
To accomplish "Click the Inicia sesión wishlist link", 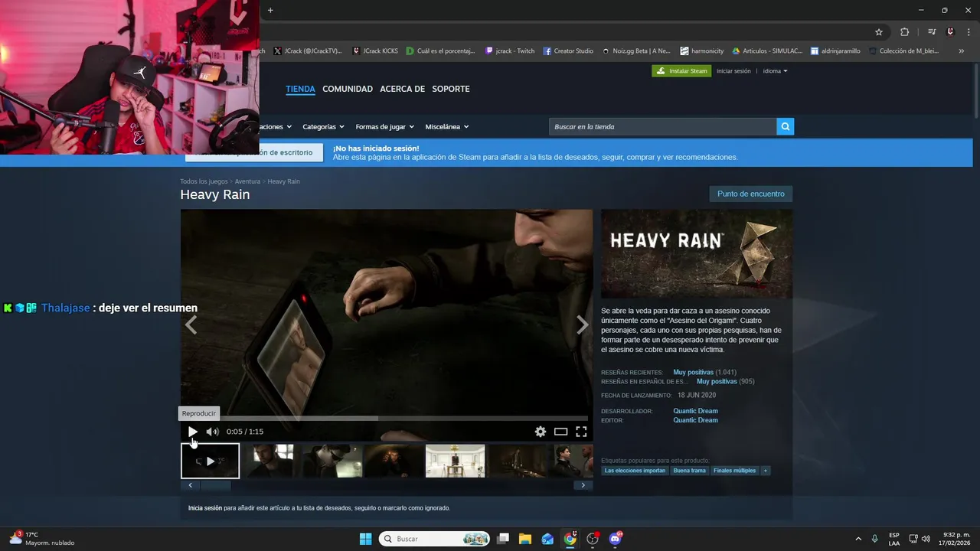I will (x=205, y=508).
